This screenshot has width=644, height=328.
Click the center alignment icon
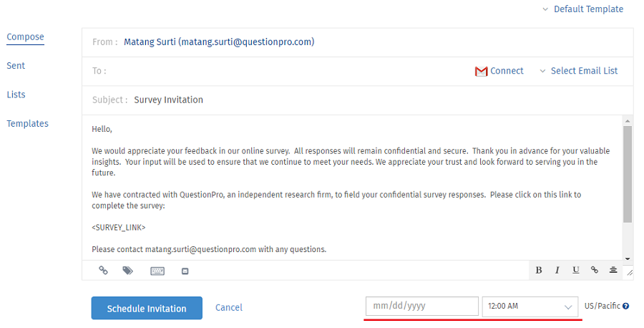point(613,270)
